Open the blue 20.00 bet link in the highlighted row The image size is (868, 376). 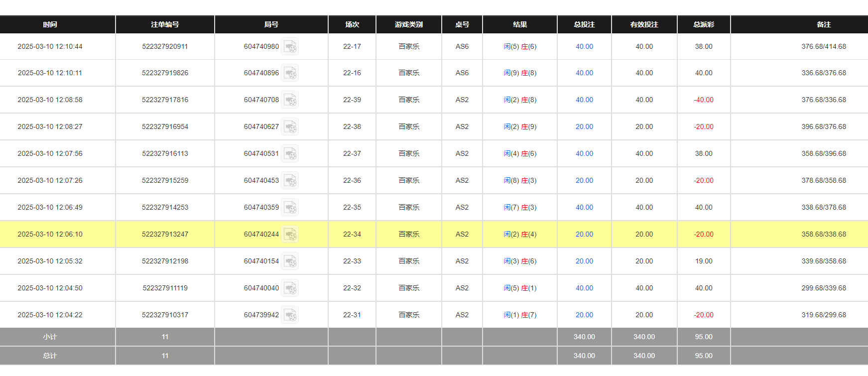[584, 234]
